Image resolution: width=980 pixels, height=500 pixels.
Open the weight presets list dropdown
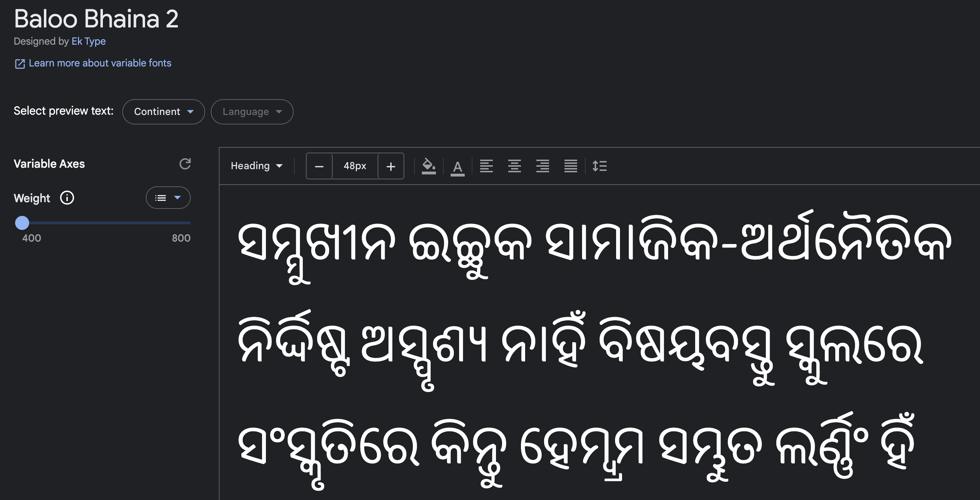168,198
